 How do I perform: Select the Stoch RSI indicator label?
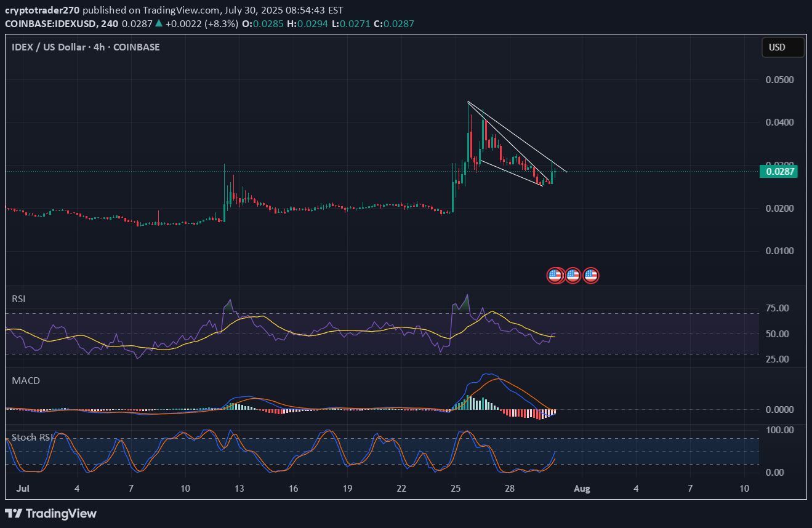click(32, 438)
